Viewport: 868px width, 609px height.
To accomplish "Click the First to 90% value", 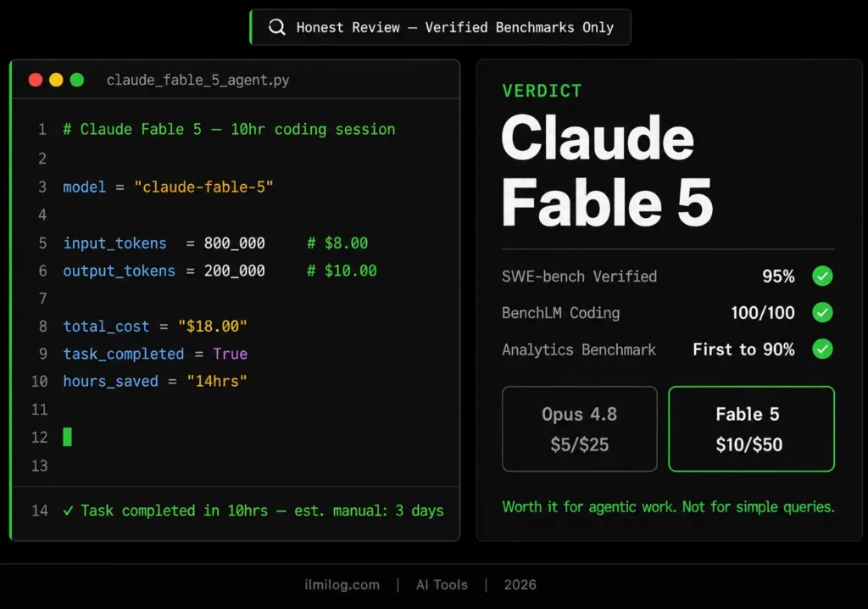I will pos(743,349).
